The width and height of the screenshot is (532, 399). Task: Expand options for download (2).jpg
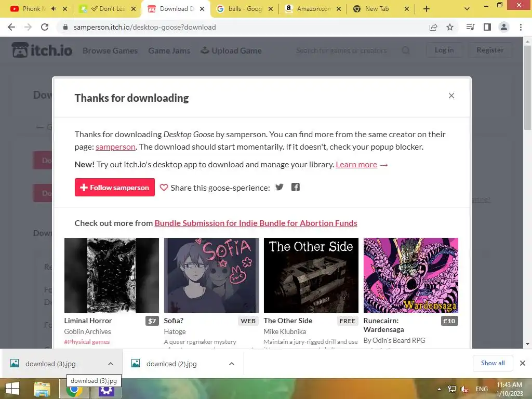coord(232,364)
